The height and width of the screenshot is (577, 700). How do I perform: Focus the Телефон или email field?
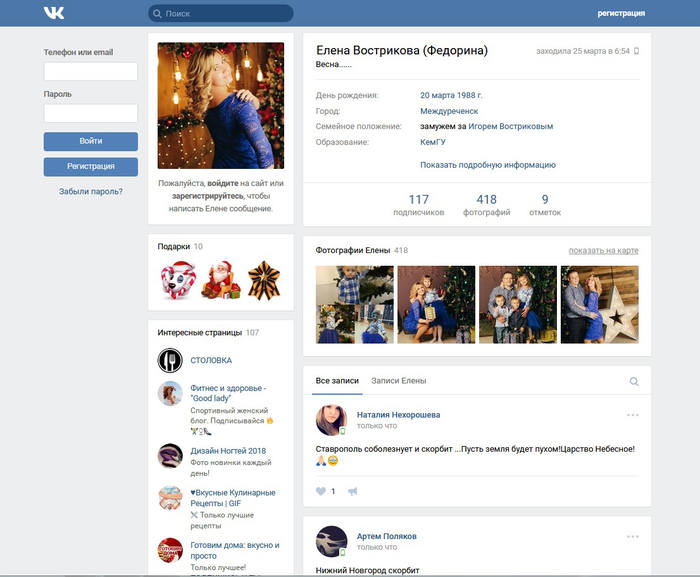pos(91,71)
